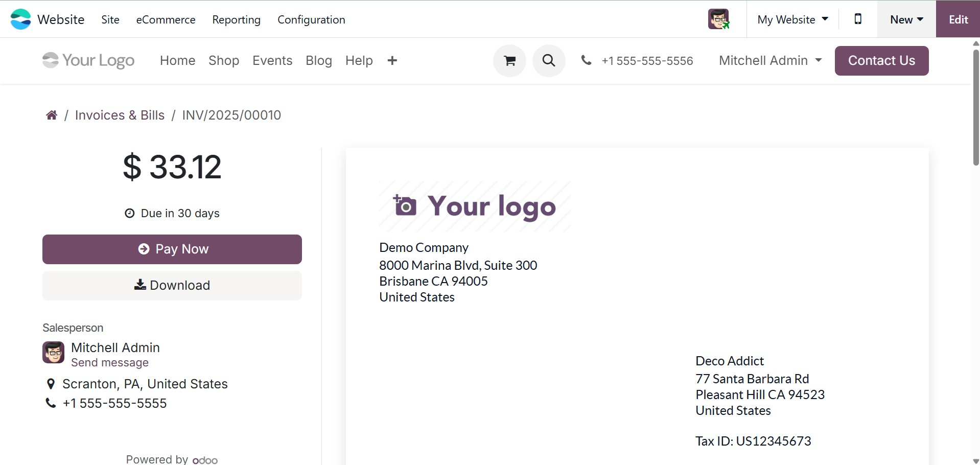Download the invoice
This screenshot has height=465, width=980.
172,286
